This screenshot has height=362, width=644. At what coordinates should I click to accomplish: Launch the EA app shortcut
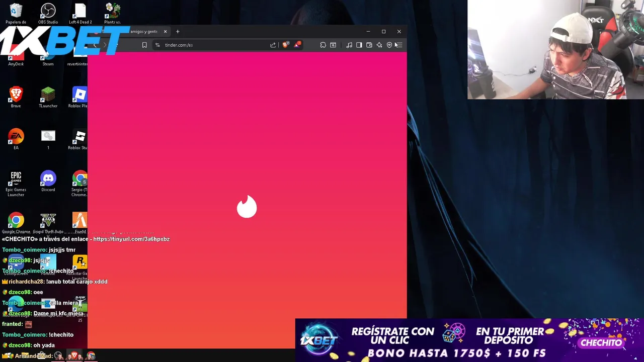(x=16, y=139)
